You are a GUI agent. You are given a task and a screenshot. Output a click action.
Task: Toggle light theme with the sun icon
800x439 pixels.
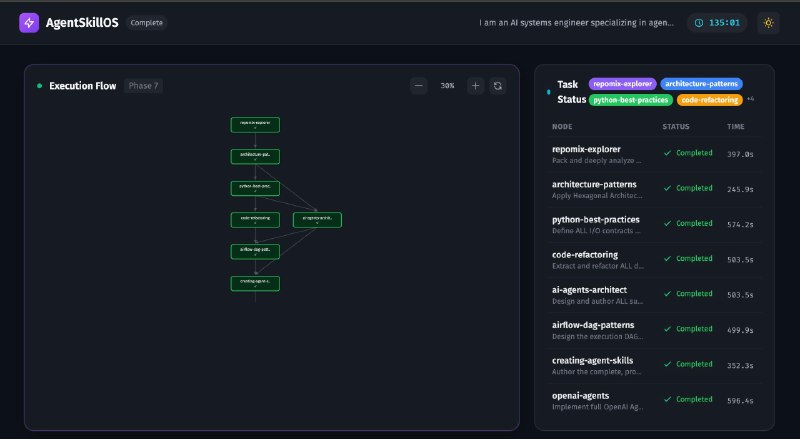768,22
